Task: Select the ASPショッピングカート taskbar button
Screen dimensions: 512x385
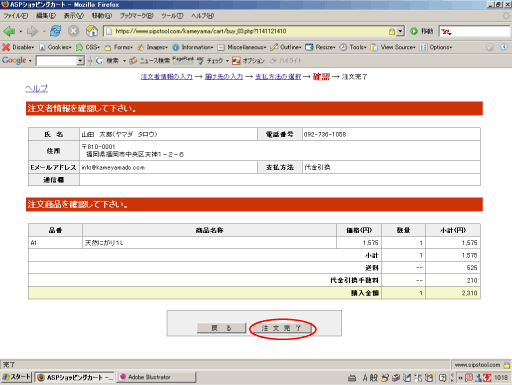Action: [75, 377]
